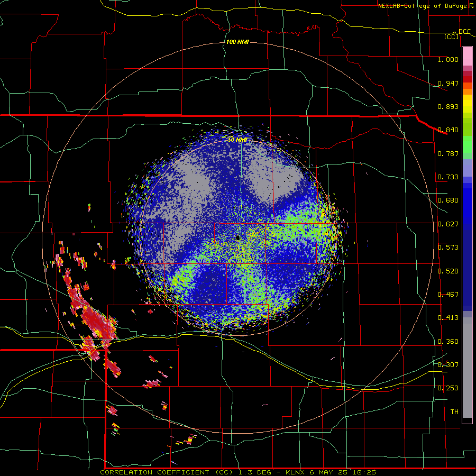Click the 0.360 scale value
The height and width of the screenshot is (476, 476).
pos(448,342)
